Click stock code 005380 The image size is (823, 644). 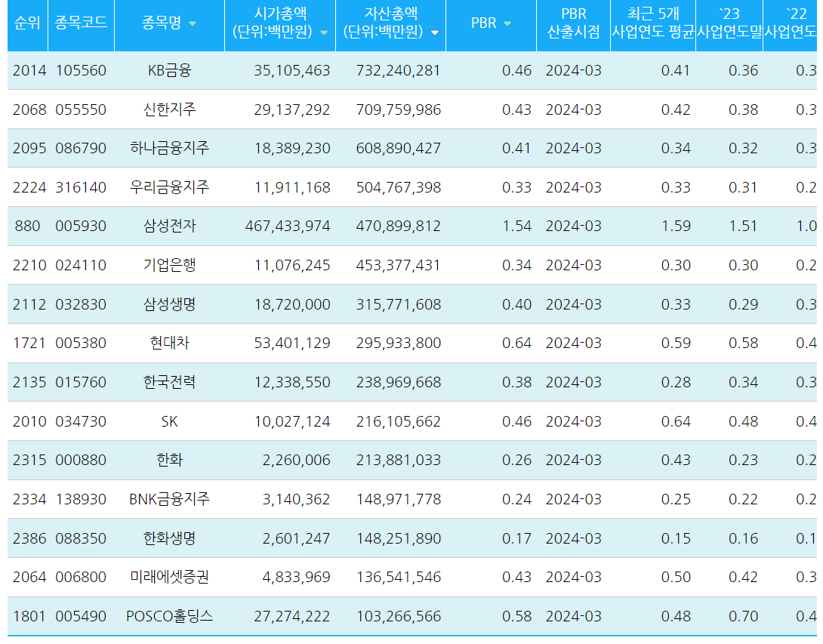(x=81, y=344)
